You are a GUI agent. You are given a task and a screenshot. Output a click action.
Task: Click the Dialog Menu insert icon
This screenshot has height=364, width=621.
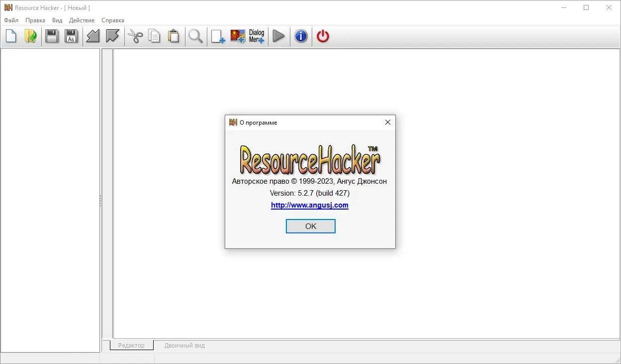coord(257,36)
